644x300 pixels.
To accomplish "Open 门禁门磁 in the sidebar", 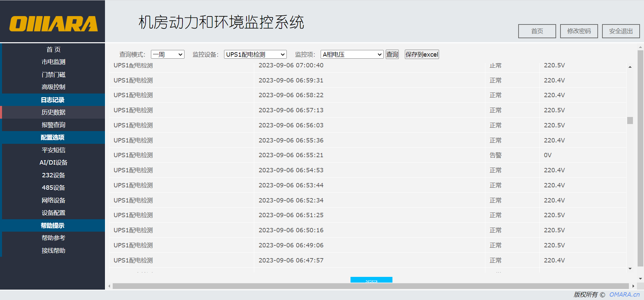I will tap(53, 75).
